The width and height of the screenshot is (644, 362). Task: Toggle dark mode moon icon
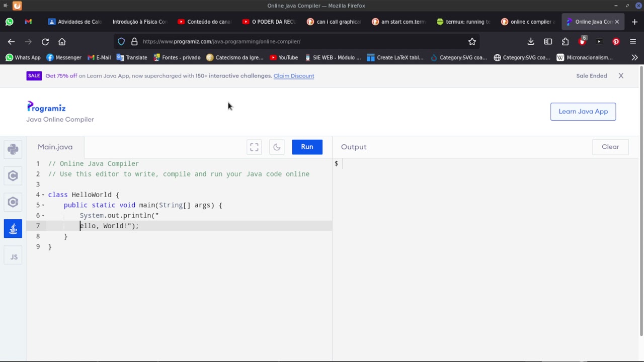tap(277, 147)
